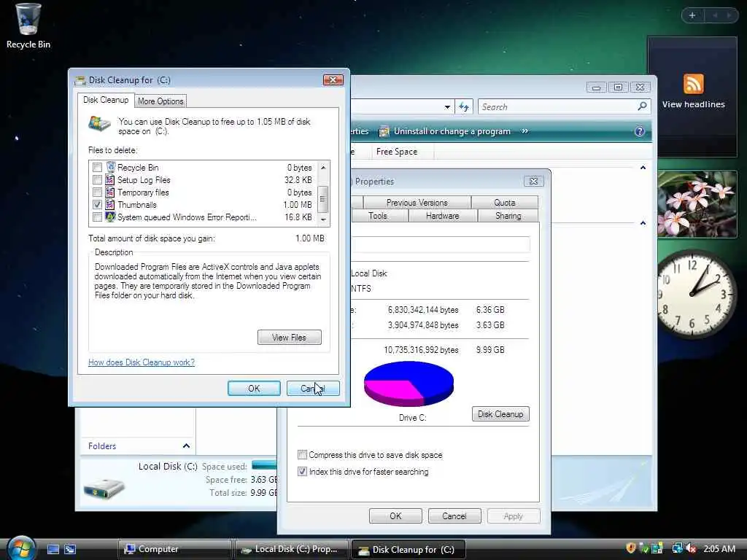Open the Quota tab
This screenshot has height=560, width=747.
tap(505, 203)
